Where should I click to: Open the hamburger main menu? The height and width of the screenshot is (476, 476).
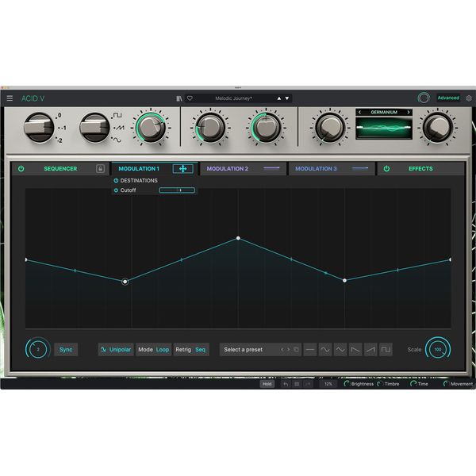(x=10, y=98)
